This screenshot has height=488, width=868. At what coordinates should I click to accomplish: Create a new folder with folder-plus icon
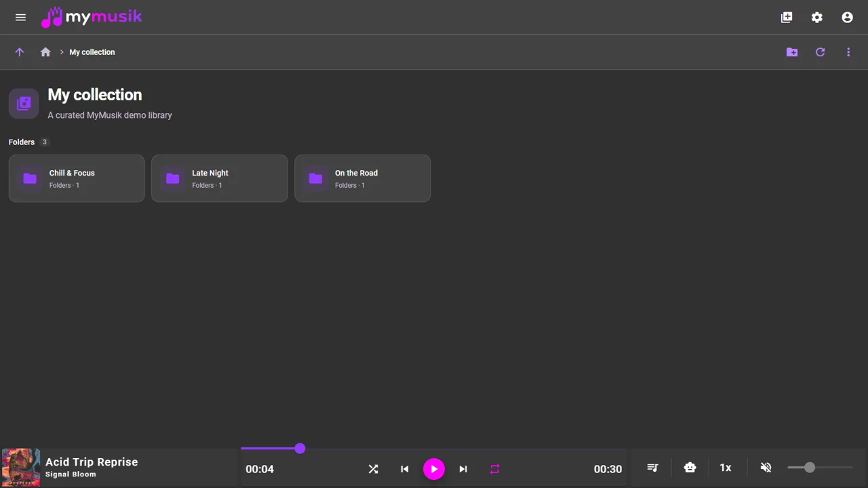[792, 52]
